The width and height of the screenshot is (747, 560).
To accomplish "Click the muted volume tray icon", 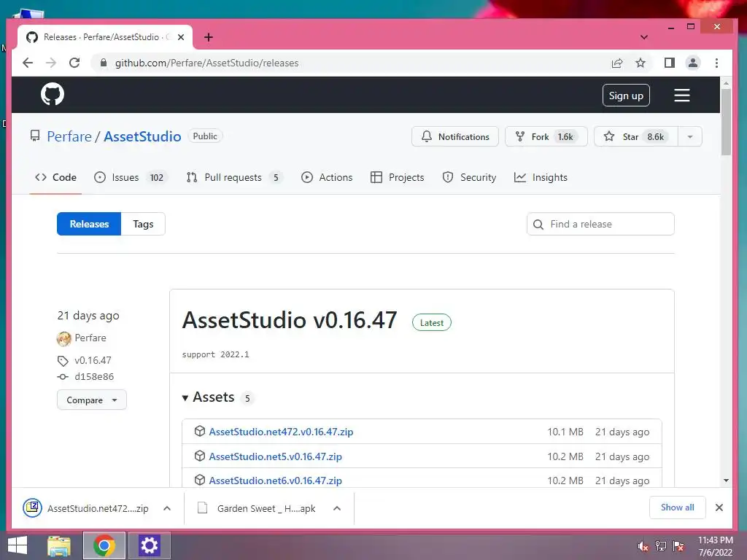I will pyautogui.click(x=643, y=546).
